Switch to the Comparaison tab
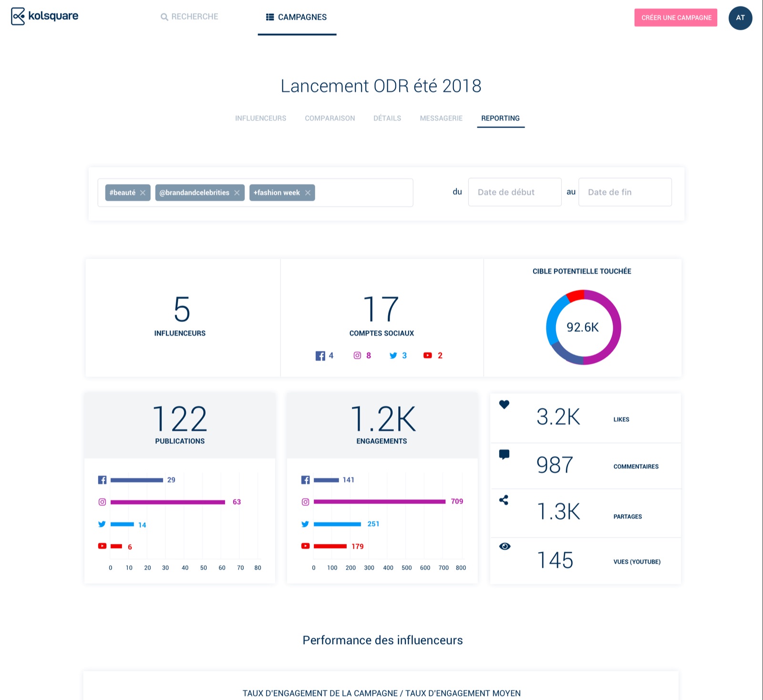Screen dimensions: 763x700 pyautogui.click(x=330, y=118)
